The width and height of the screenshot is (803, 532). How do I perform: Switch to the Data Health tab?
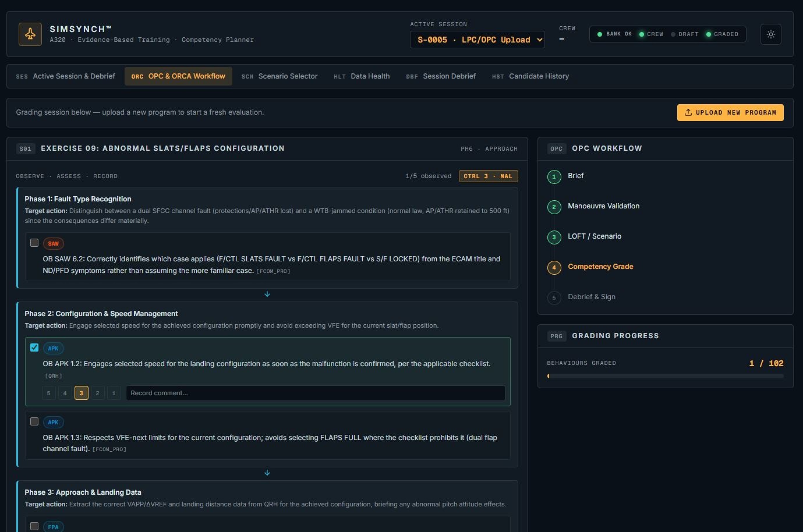point(362,76)
